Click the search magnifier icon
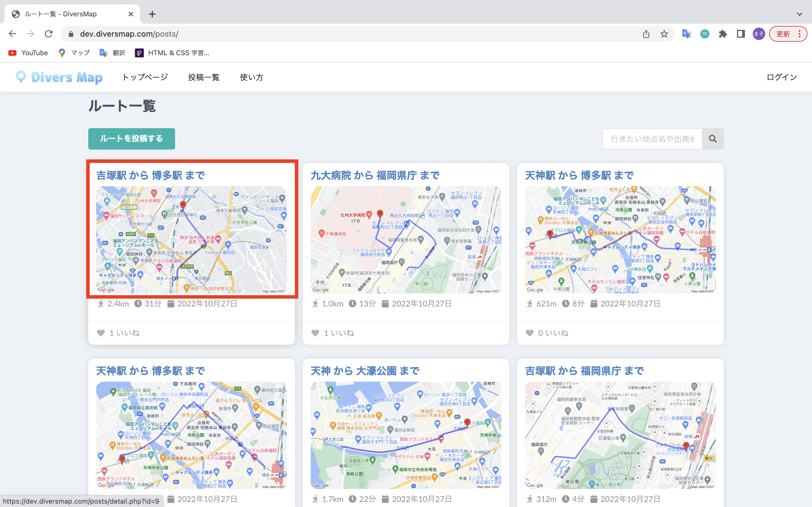812x507 pixels. click(x=713, y=139)
